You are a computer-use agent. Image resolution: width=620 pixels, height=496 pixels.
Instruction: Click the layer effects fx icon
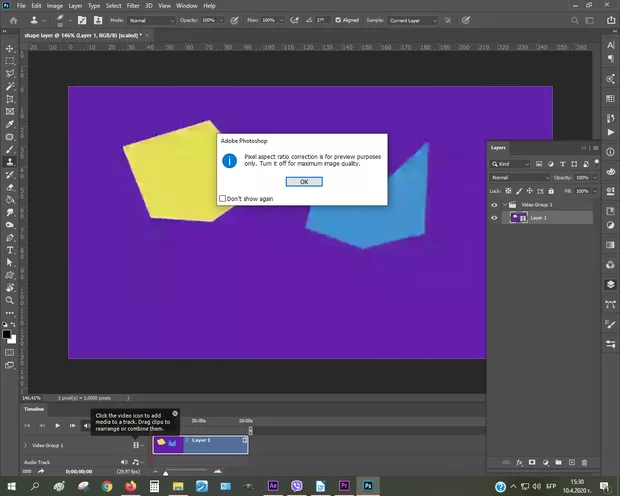[520, 463]
